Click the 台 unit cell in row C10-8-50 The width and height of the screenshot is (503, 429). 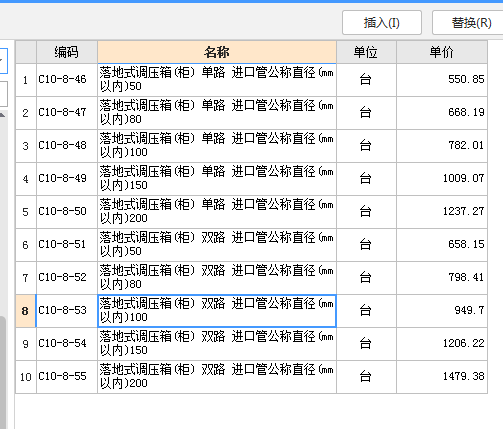[366, 212]
